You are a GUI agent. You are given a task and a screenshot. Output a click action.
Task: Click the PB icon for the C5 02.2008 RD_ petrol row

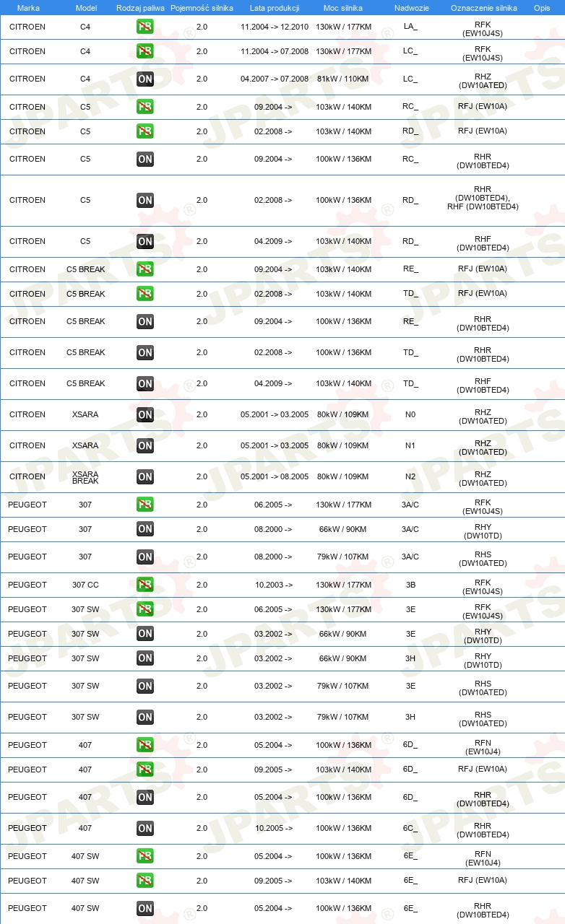(x=145, y=131)
